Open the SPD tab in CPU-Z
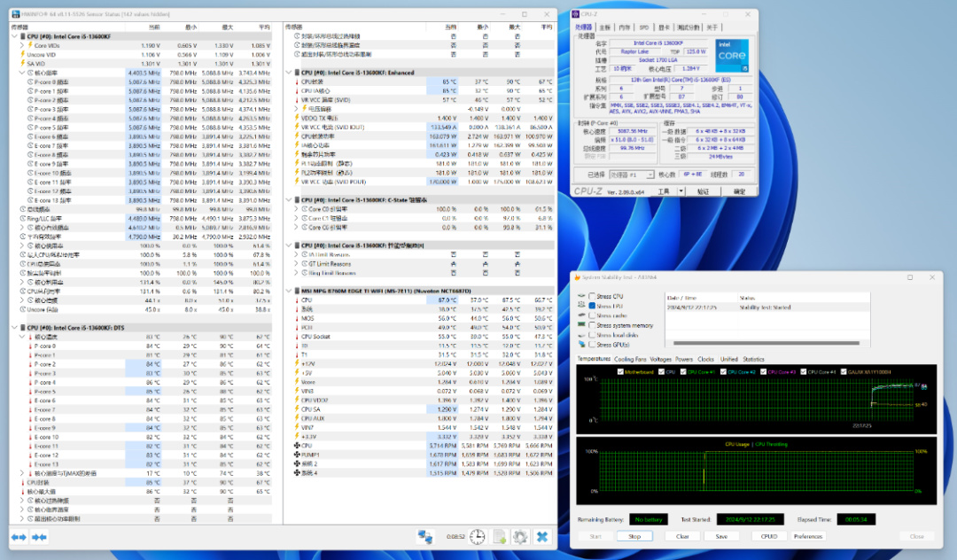Viewport: 957px width, 560px height. [x=642, y=27]
